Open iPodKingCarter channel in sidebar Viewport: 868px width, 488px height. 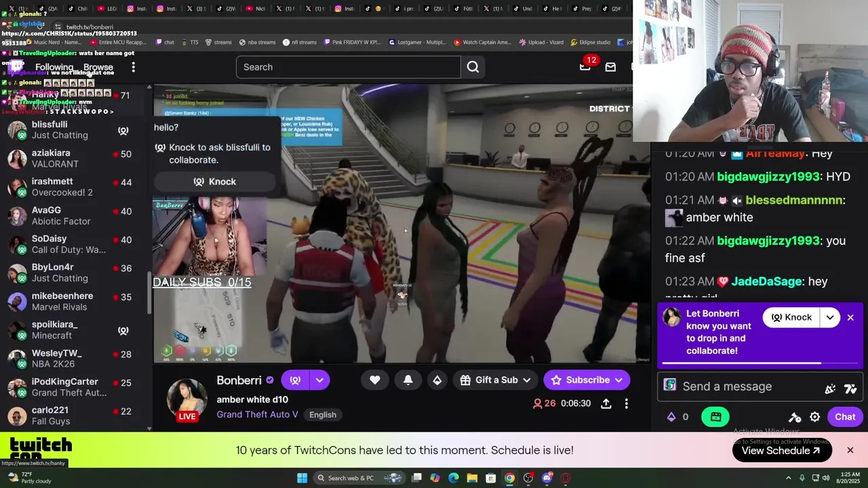click(75, 387)
